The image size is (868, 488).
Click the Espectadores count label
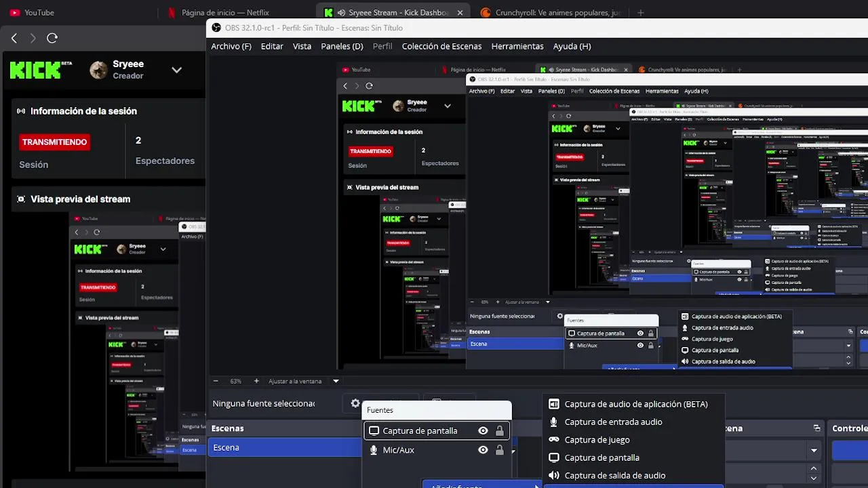[x=165, y=161]
